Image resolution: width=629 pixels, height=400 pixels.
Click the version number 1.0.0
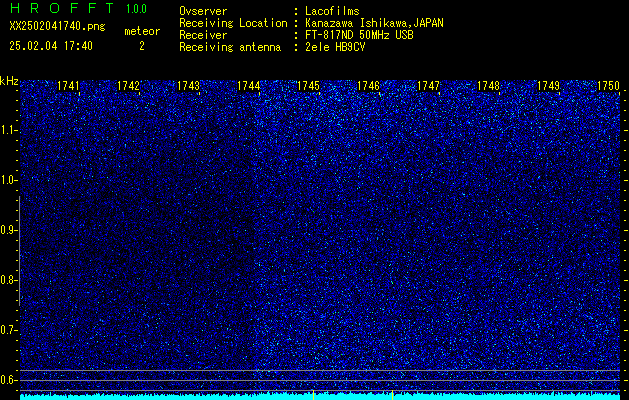pos(136,8)
